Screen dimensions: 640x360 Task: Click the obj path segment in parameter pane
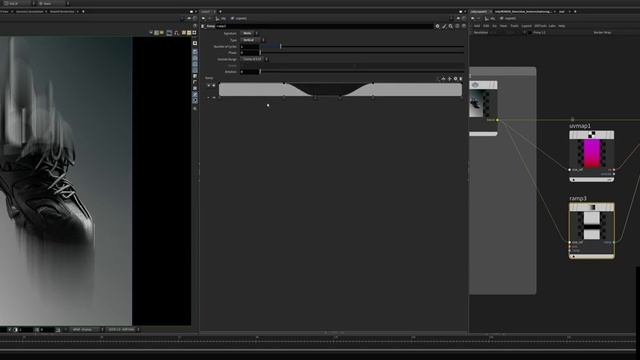(x=221, y=18)
